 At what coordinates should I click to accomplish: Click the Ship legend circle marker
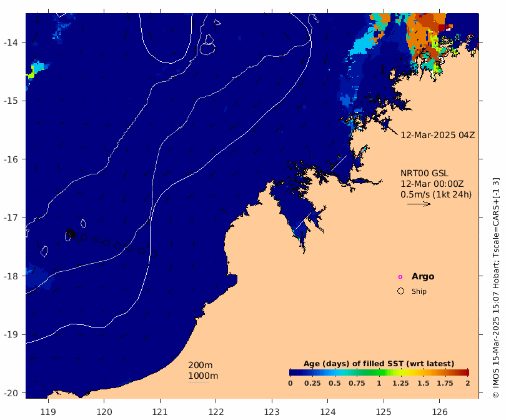coord(400,291)
